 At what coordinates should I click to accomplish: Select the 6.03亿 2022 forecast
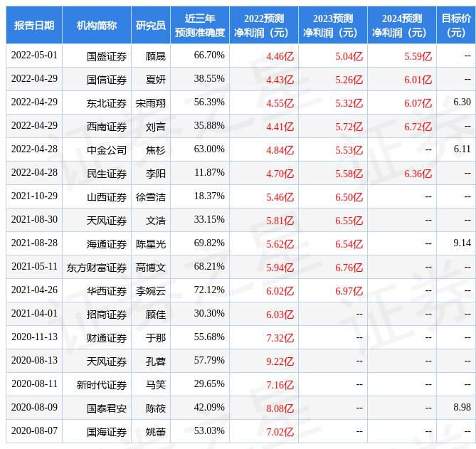pos(280,315)
